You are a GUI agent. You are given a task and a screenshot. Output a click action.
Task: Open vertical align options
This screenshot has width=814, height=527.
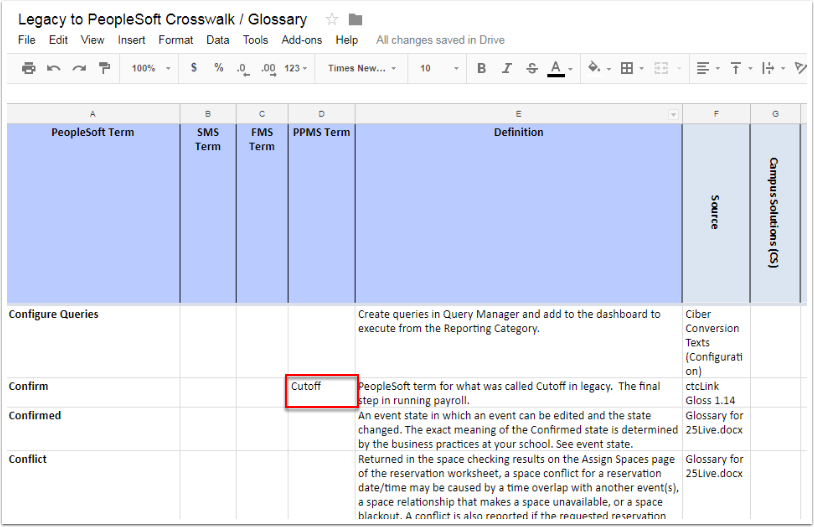741,68
